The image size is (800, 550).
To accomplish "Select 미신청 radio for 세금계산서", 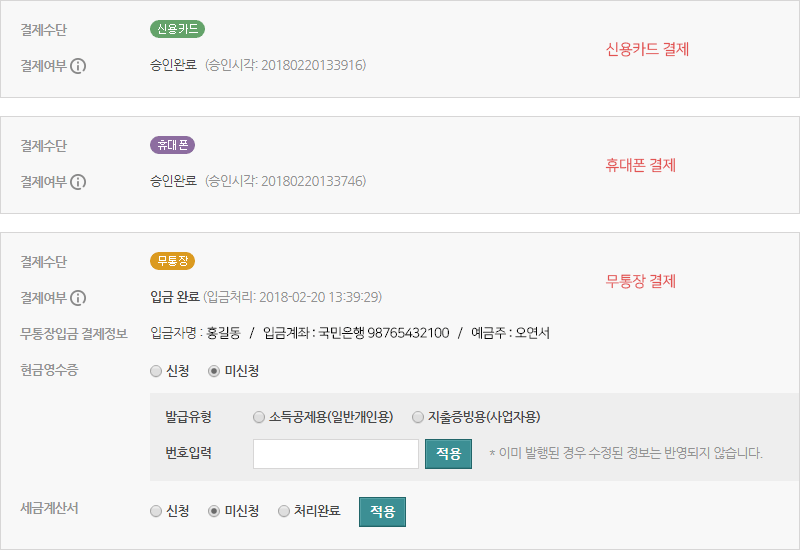I will pyautogui.click(x=214, y=511).
